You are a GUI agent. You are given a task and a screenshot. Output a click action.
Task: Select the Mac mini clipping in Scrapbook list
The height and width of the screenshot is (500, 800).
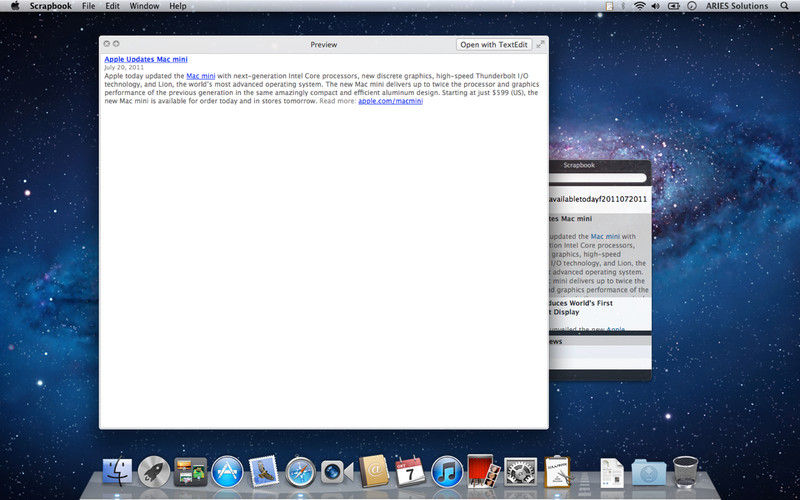coord(600,255)
